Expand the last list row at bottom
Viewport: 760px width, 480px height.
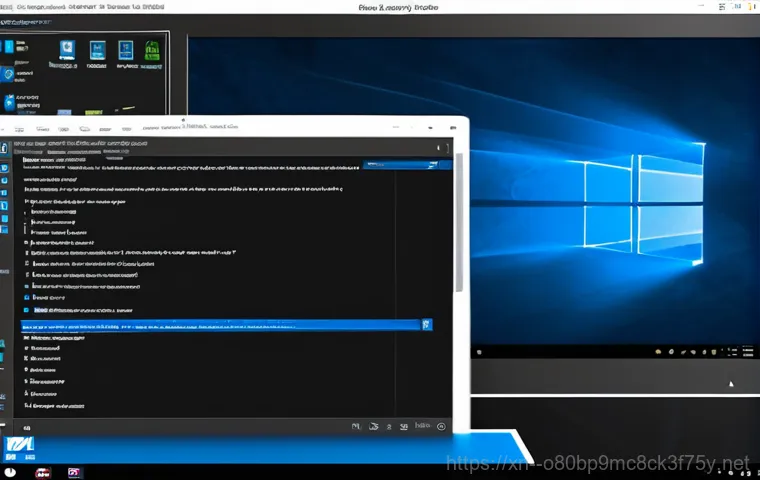[x=27, y=408]
